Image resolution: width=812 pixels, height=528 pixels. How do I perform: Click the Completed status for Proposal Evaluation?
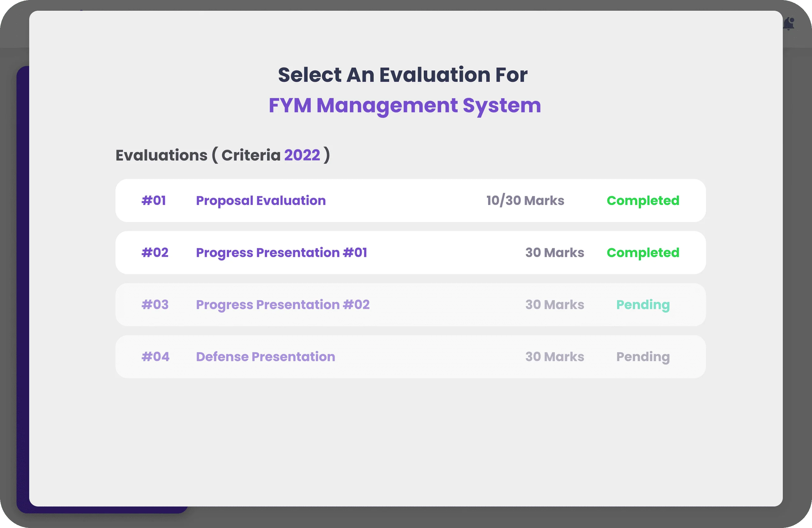643,201
